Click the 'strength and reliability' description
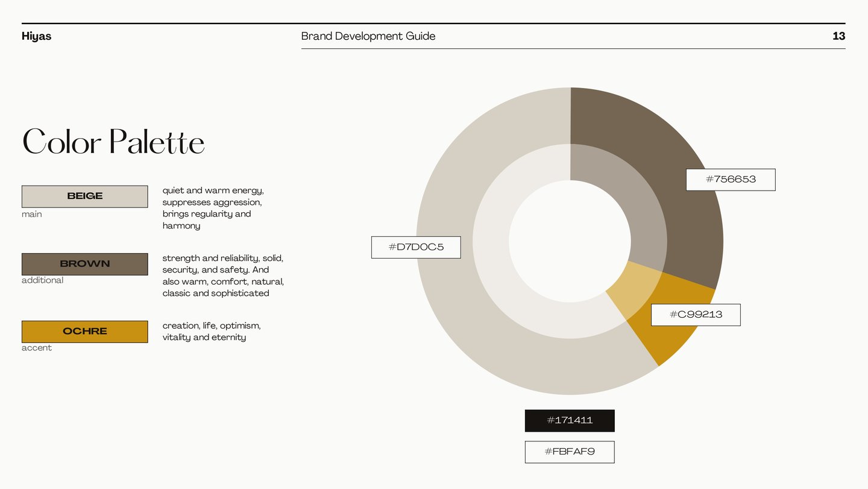Image resolution: width=868 pixels, height=489 pixels. click(223, 276)
